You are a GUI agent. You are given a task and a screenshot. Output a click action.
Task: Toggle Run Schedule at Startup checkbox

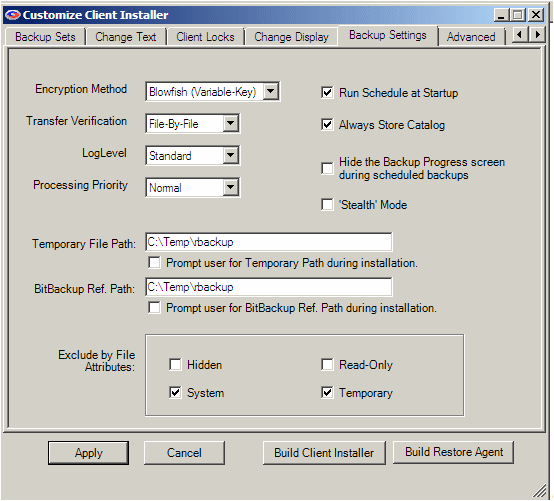pyautogui.click(x=327, y=93)
